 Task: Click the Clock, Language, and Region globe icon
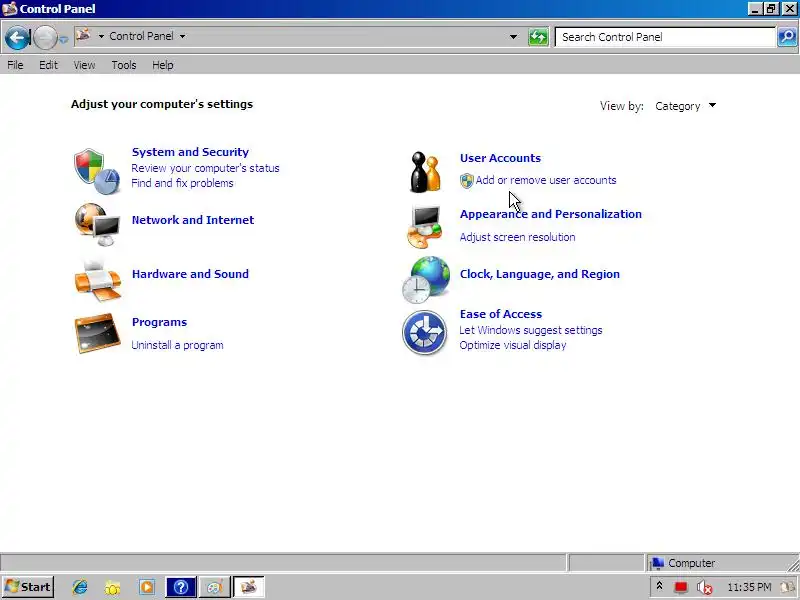tap(426, 280)
